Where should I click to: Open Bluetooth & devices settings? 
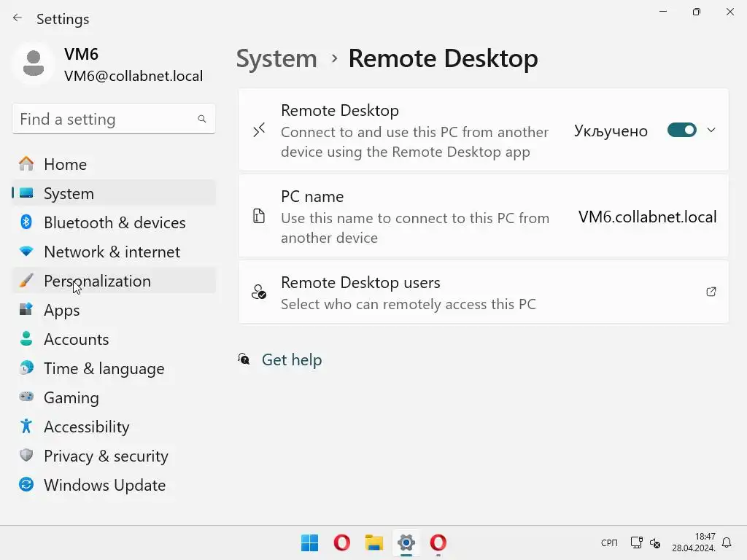[113, 222]
